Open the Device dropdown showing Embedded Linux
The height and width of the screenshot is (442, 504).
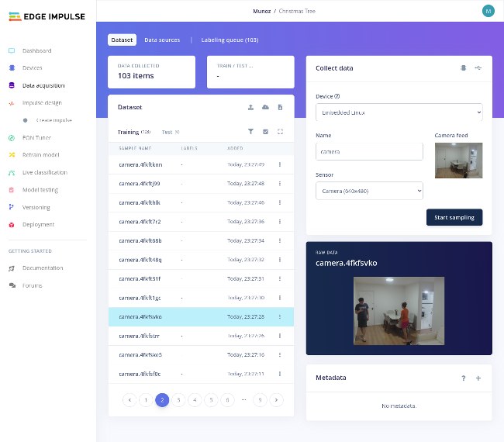(399, 112)
